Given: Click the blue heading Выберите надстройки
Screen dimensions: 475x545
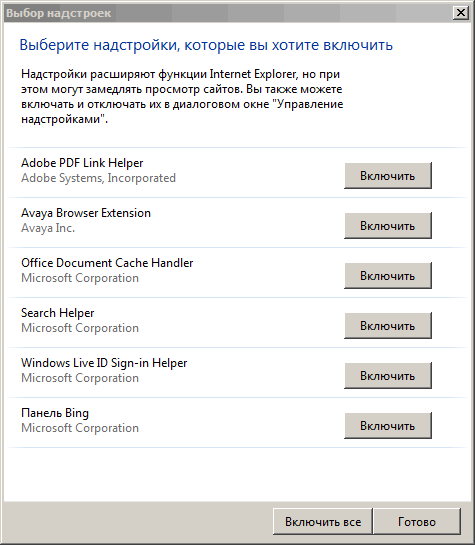Looking at the screenshot, I should (206, 45).
